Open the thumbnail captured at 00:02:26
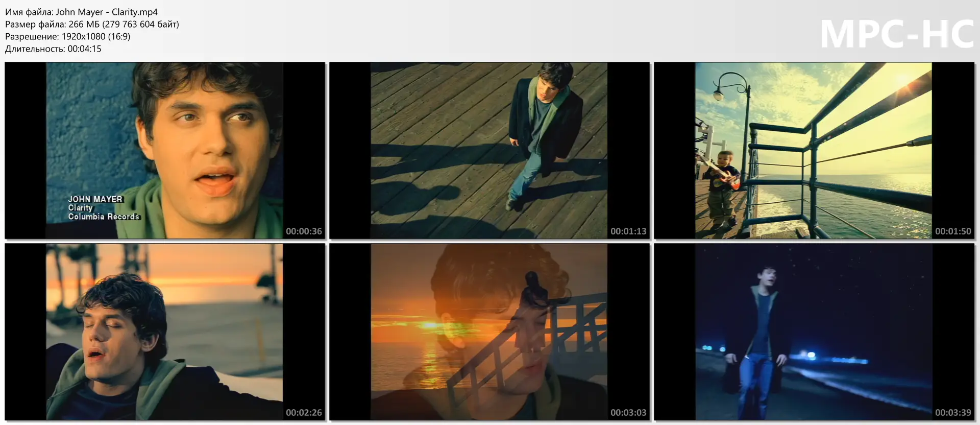This screenshot has width=980, height=425. point(165,332)
